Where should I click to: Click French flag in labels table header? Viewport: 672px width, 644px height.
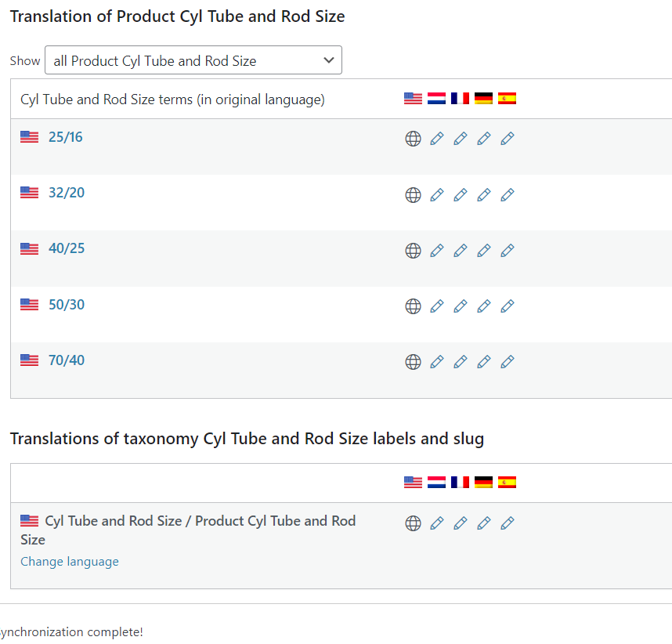(x=460, y=483)
